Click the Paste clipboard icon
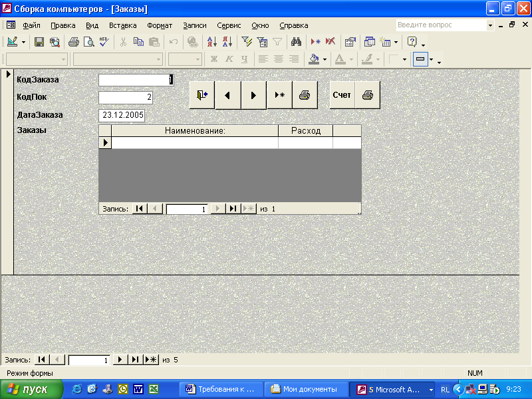532x399 pixels. [154, 42]
